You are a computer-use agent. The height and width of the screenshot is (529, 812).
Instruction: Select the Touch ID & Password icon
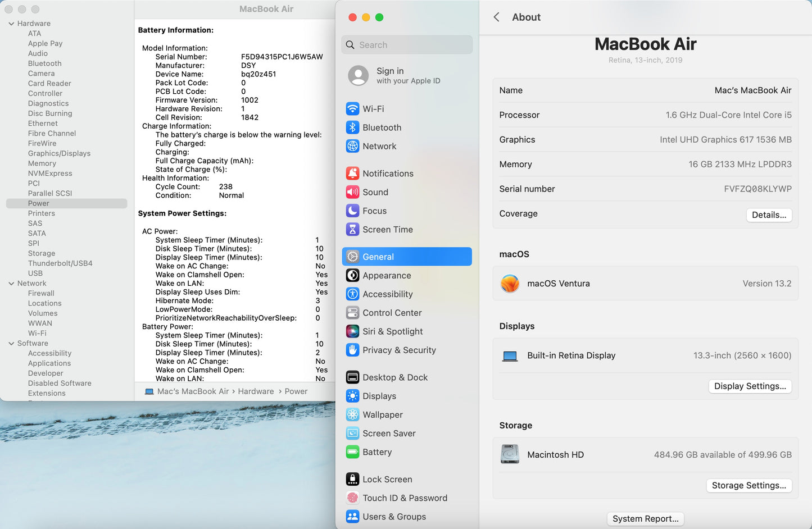[352, 498]
